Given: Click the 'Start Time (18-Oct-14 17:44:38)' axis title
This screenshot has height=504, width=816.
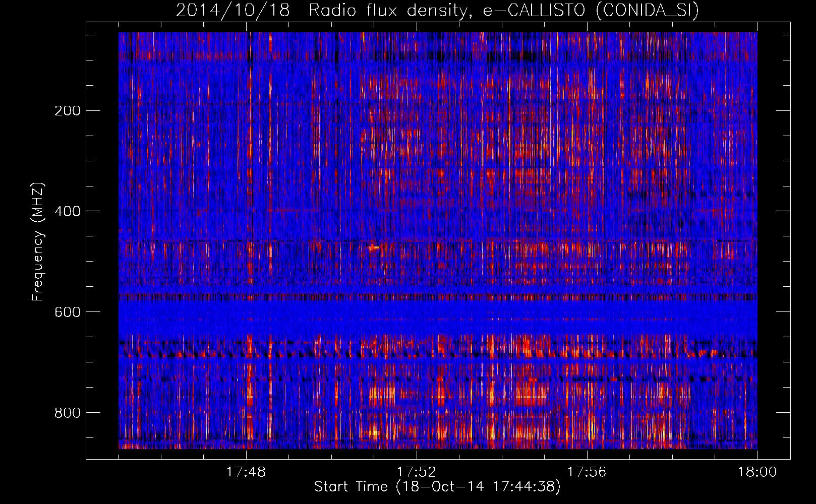Looking at the screenshot, I should 437,487.
